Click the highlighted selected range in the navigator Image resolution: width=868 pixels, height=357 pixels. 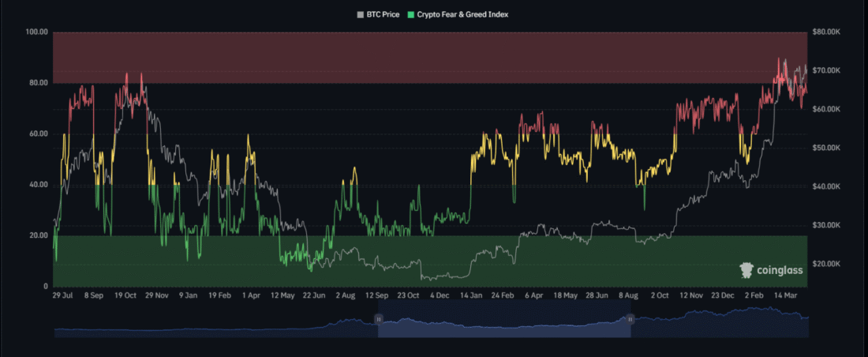(504, 319)
